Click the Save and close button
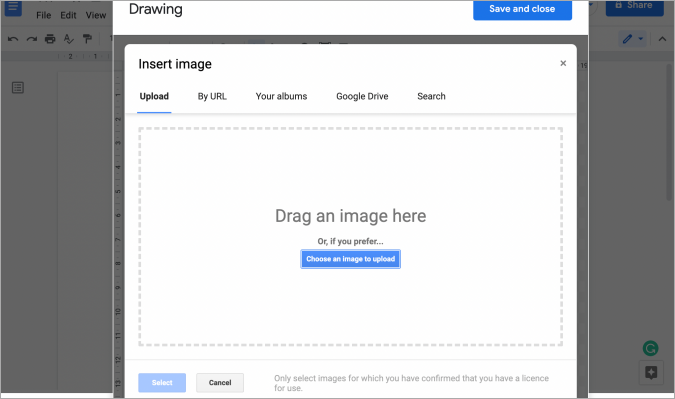The image size is (675, 399). click(x=522, y=9)
